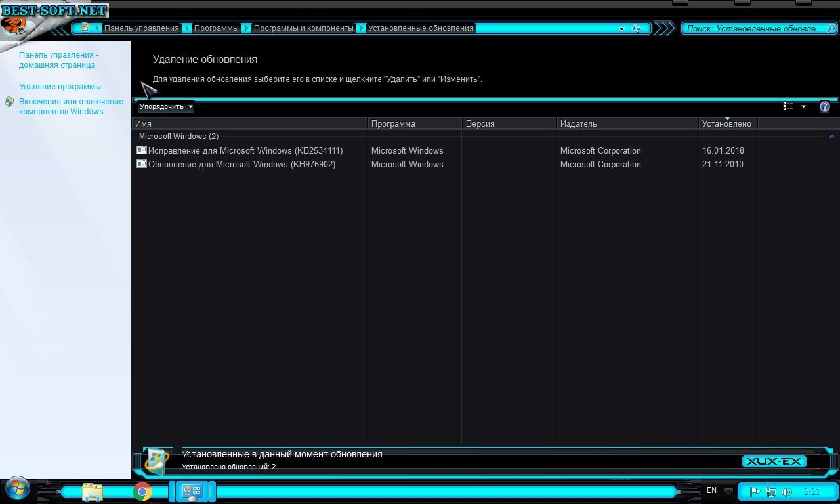Open Chrome from the taskbar
The width and height of the screenshot is (840, 504).
142,491
